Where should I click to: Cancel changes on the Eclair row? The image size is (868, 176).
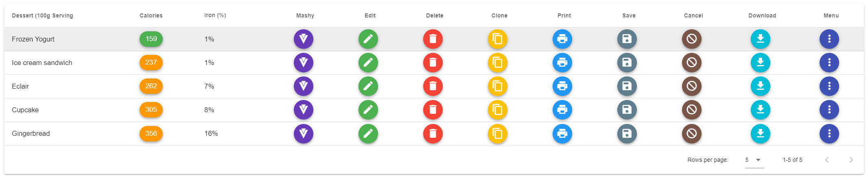[692, 86]
